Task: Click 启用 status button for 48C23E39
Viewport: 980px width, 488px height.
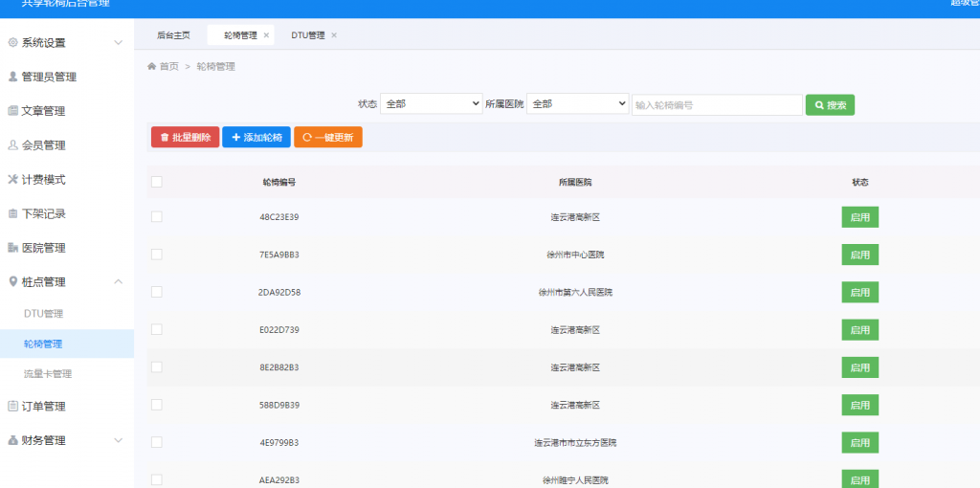Action: click(860, 217)
